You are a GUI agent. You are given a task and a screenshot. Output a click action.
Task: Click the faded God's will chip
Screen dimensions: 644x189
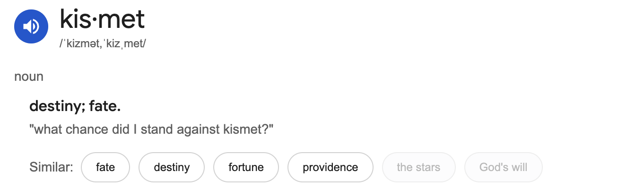point(504,167)
